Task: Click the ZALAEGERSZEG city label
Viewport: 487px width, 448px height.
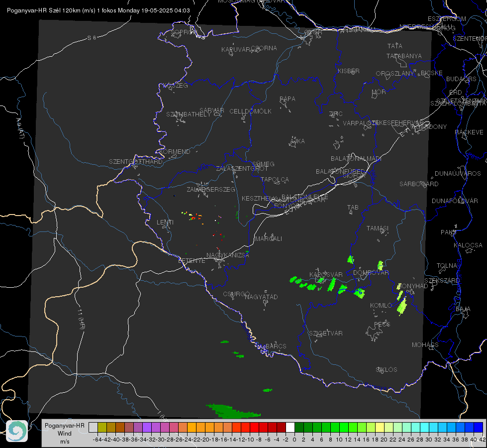Action: [211, 189]
